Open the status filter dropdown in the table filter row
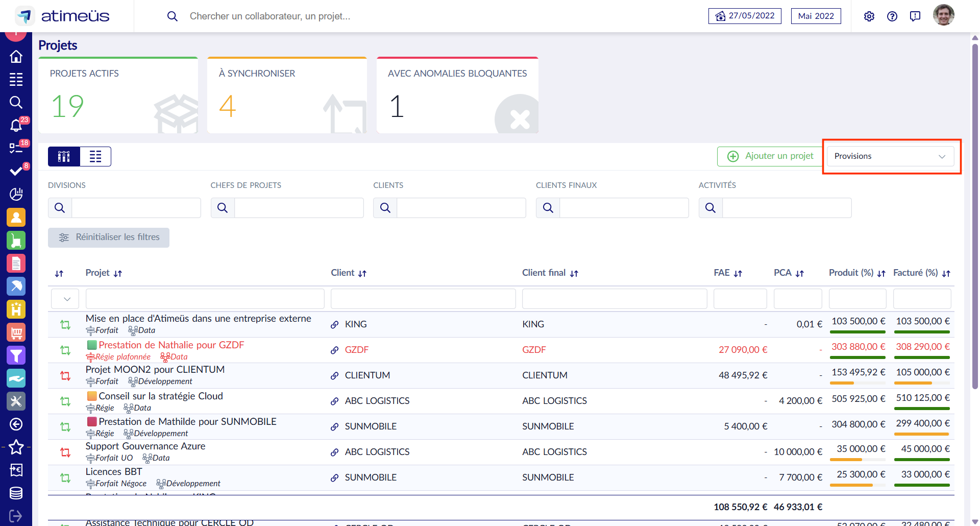This screenshot has height=526, width=980. click(65, 299)
